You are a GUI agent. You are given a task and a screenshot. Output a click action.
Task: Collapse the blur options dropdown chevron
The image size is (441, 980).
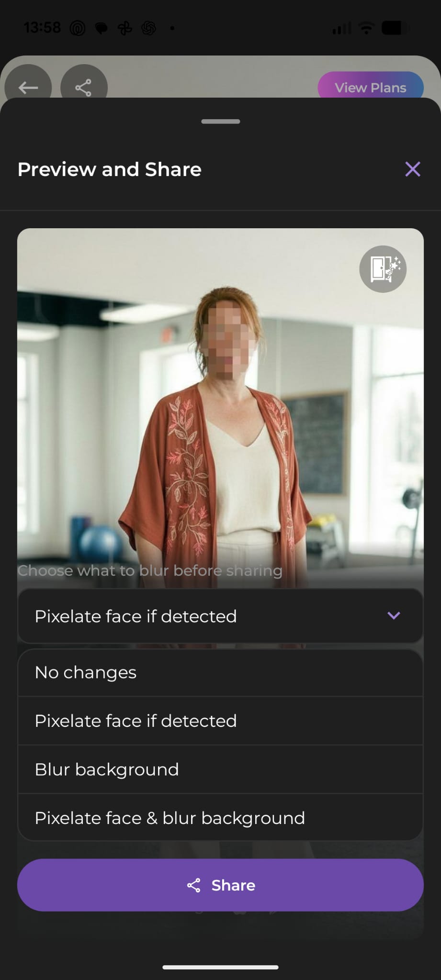(x=394, y=616)
